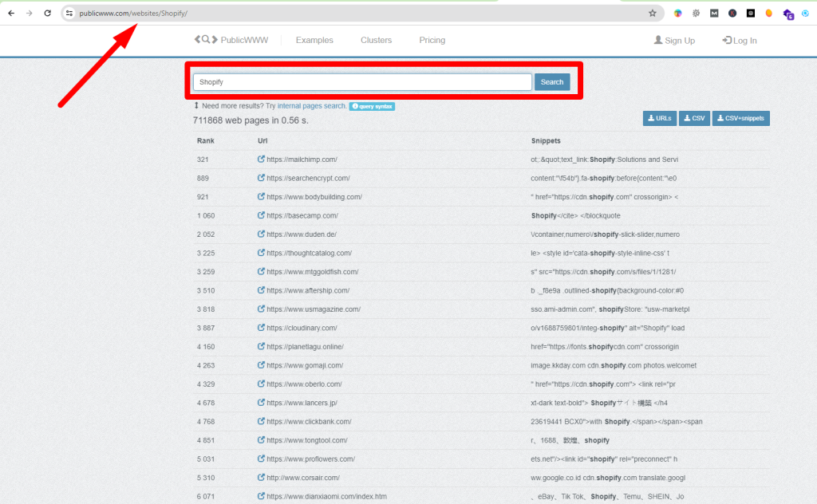
Task: Open external link icon for oberlo.com
Action: (261, 384)
